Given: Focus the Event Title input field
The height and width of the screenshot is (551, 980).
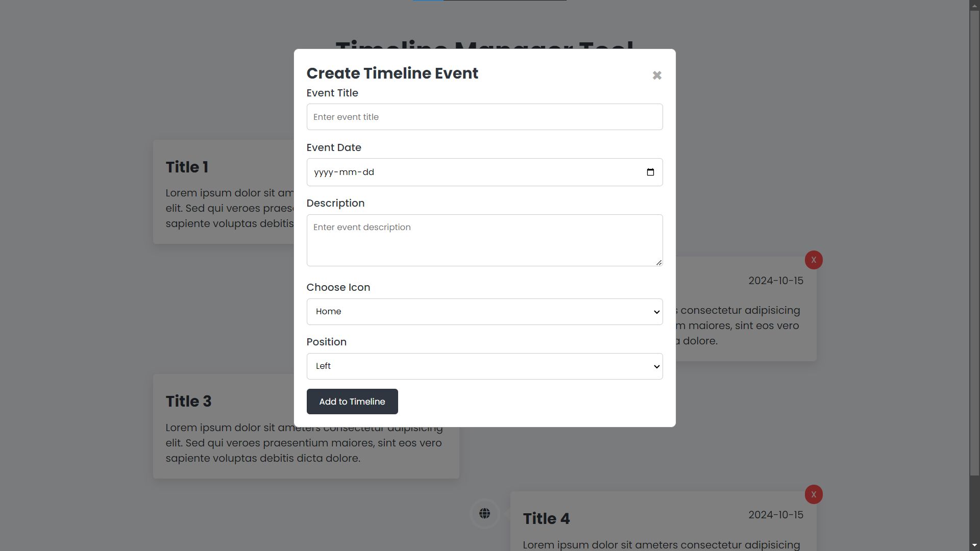Looking at the screenshot, I should [484, 117].
